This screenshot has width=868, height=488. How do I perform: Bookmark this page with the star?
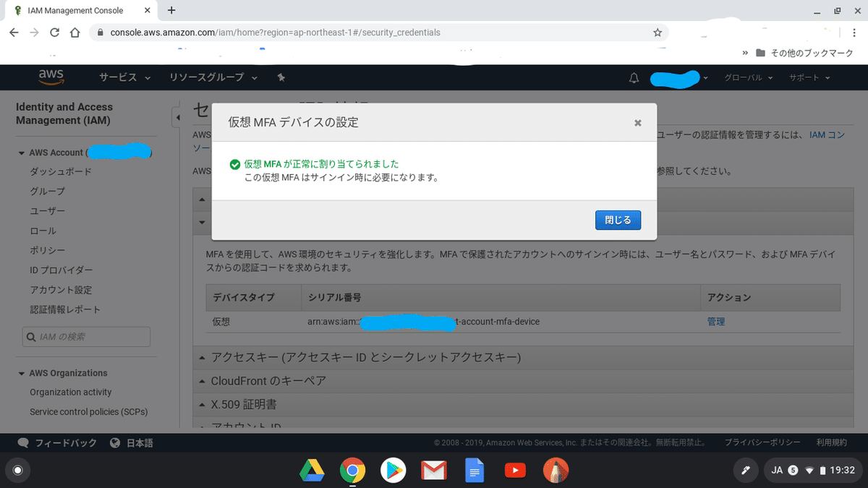[x=657, y=33]
